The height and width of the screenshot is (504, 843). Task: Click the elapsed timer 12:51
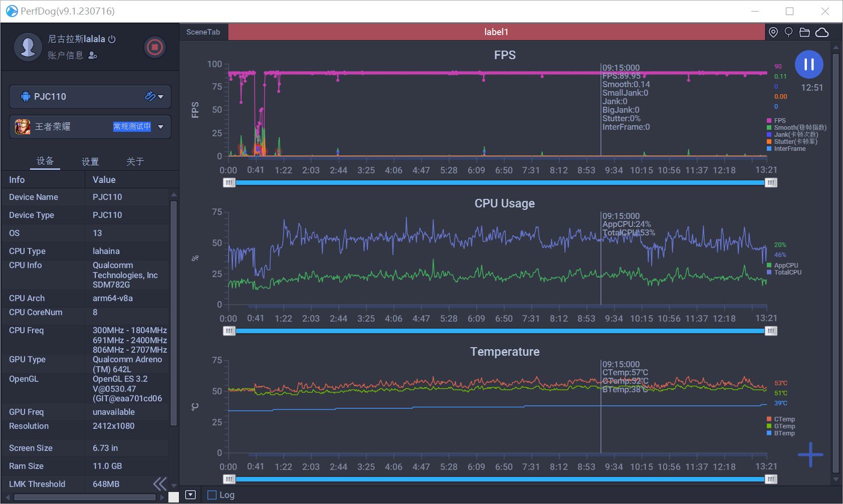(x=812, y=88)
